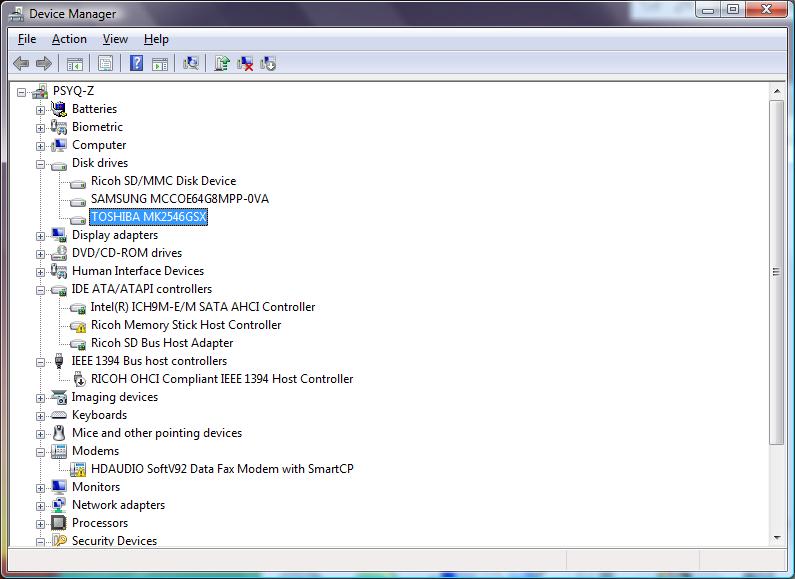The width and height of the screenshot is (795, 579).
Task: Click the Keyboards category icon
Action: (x=59, y=415)
